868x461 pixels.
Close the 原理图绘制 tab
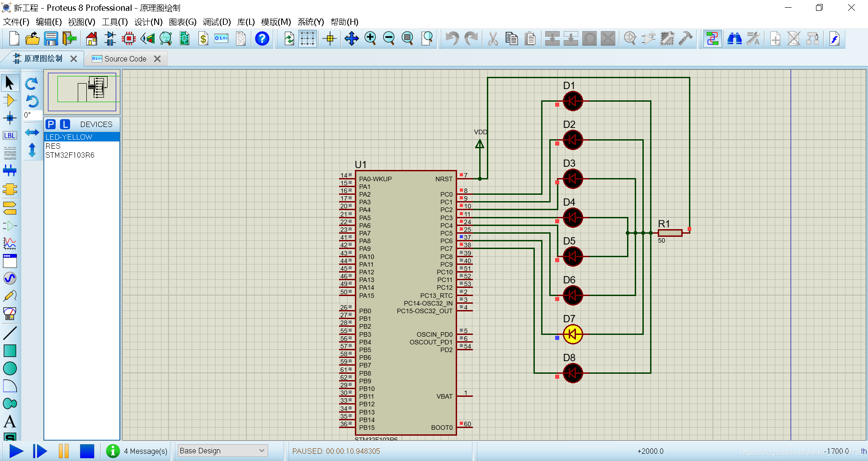[x=74, y=59]
